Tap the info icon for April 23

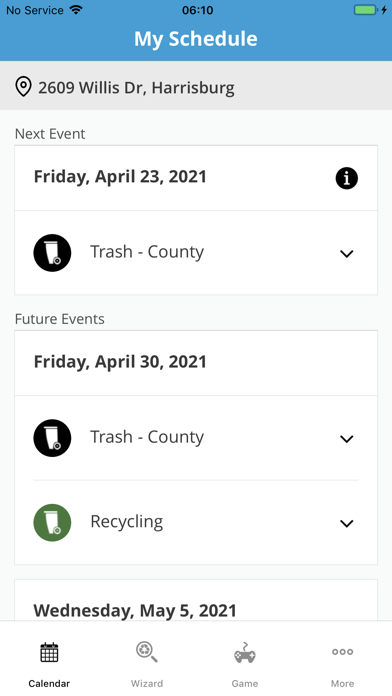[x=346, y=178]
